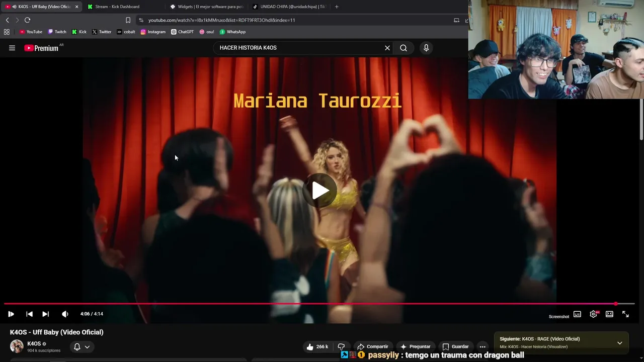The width and height of the screenshot is (644, 362).
Task: Clear the search box with the X
Action: (387, 48)
